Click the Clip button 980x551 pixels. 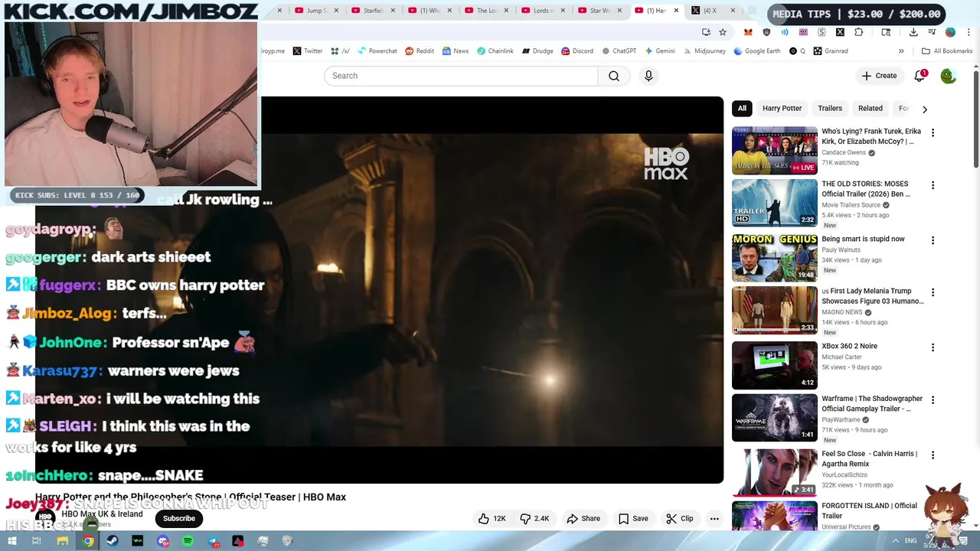click(680, 518)
